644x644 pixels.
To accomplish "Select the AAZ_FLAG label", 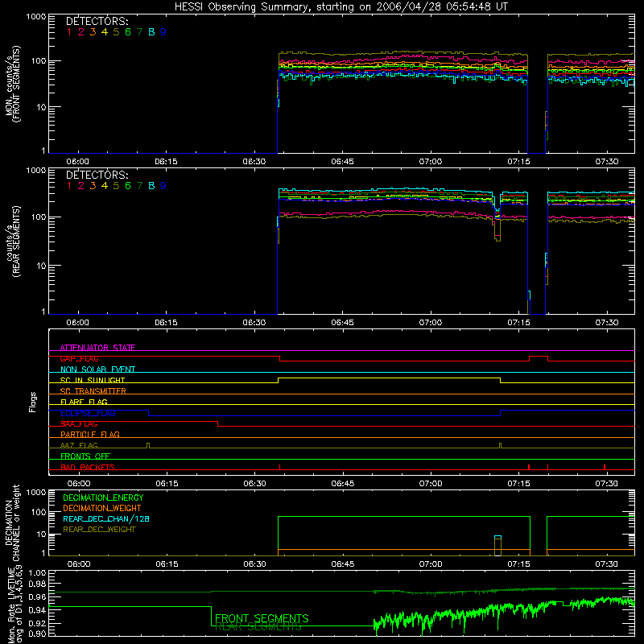I will (x=79, y=445).
